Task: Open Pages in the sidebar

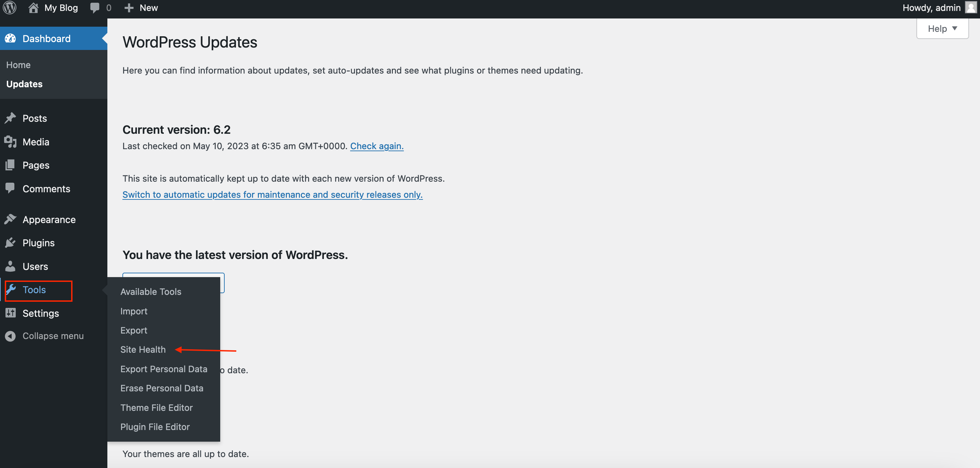Action: [x=36, y=165]
